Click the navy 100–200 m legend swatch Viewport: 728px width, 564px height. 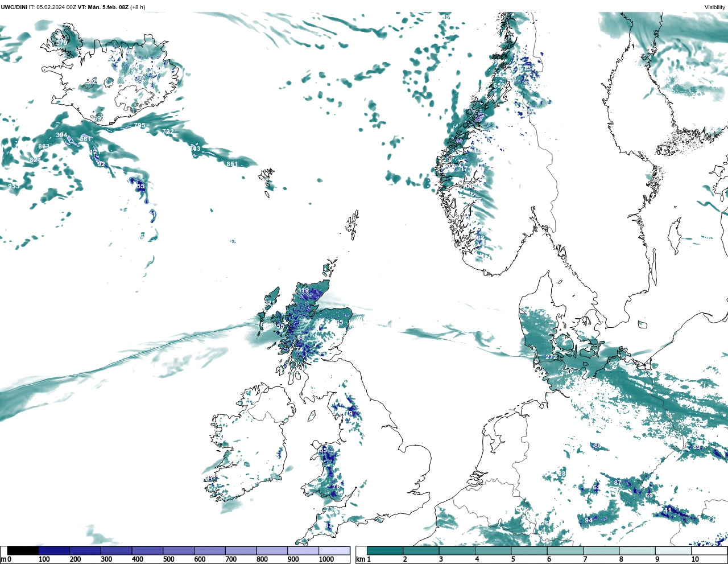[54, 551]
